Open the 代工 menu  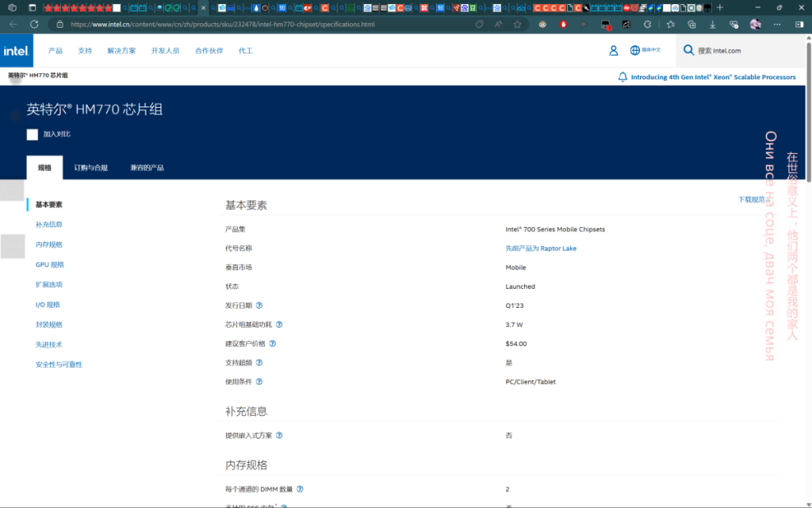click(246, 51)
